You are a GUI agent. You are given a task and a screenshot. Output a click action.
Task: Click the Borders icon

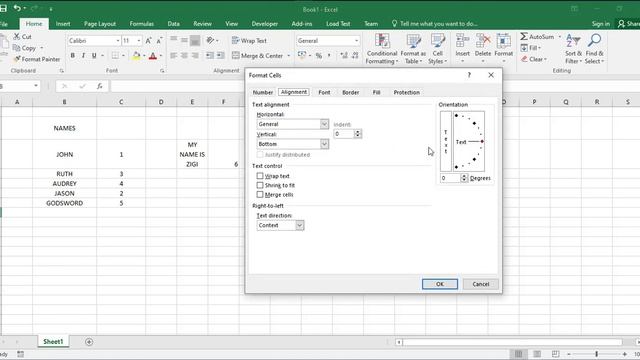click(116, 56)
